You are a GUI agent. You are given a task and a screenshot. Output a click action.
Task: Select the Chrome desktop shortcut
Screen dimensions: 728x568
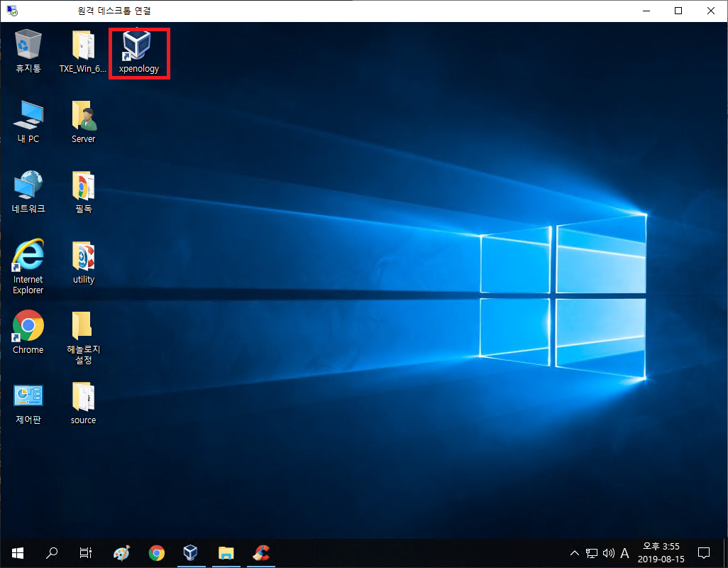click(28, 332)
